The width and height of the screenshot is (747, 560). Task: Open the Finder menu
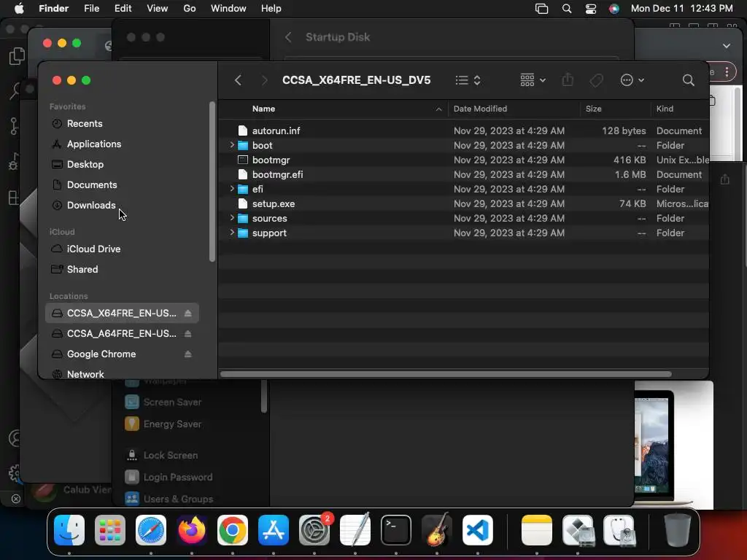click(53, 8)
